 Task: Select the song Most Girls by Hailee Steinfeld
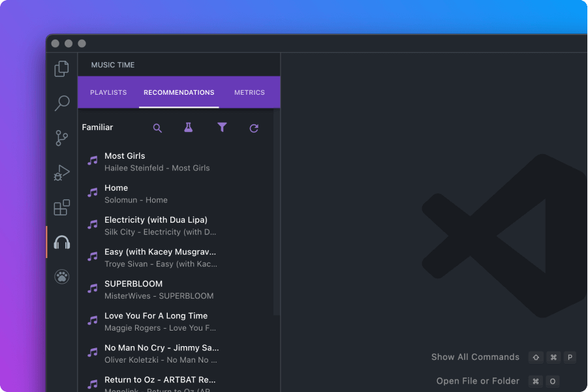click(x=158, y=161)
